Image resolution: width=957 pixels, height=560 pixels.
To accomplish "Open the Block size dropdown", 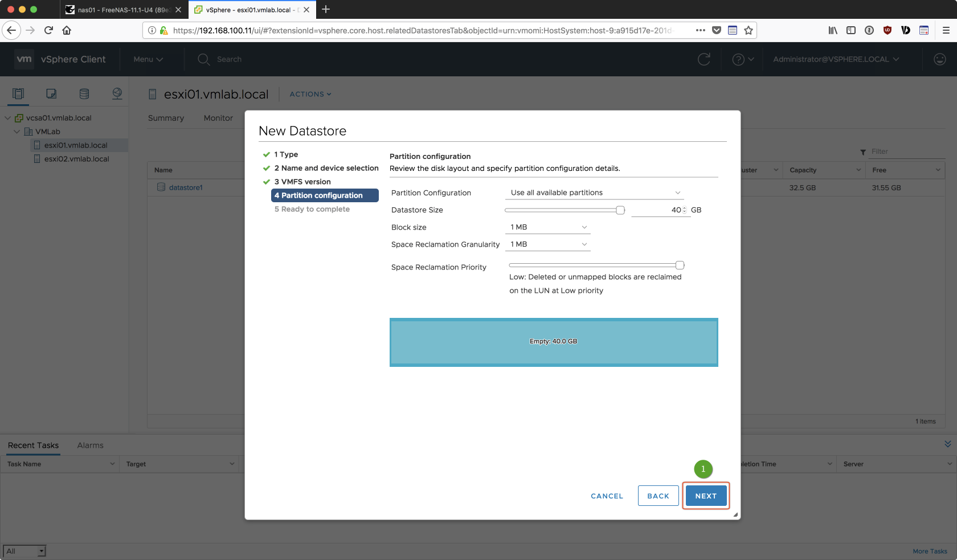I will tap(548, 227).
